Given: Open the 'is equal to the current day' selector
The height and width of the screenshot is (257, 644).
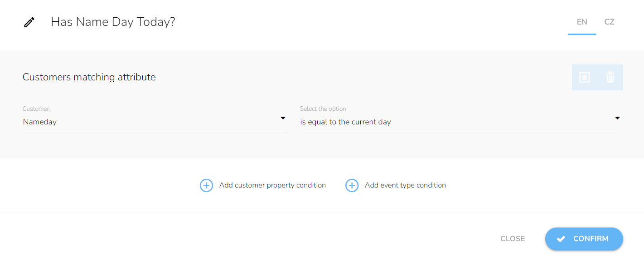Looking at the screenshot, I should coord(461,122).
